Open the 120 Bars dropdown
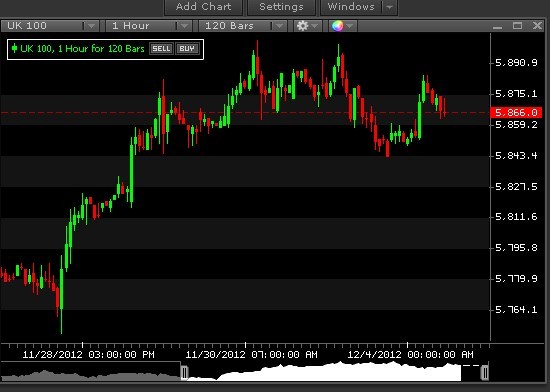550x392 pixels. 243,26
